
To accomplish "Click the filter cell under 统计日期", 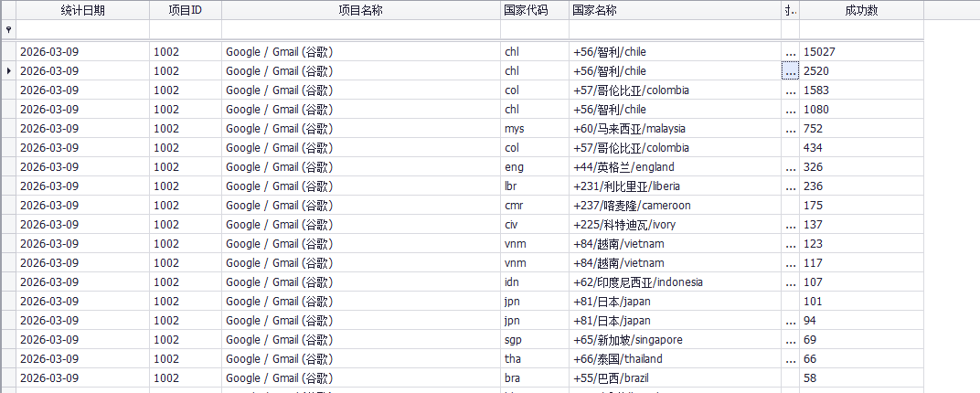I will [x=82, y=30].
